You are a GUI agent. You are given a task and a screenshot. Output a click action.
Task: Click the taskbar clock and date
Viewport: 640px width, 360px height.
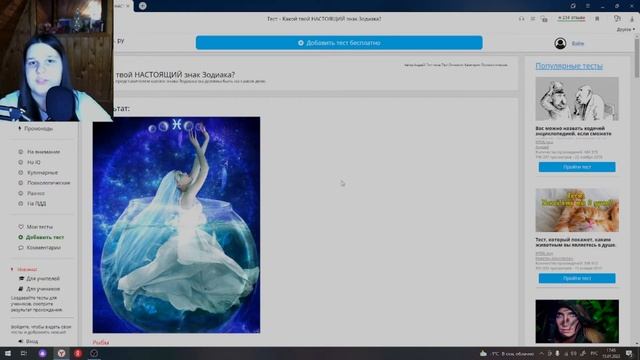(x=611, y=353)
